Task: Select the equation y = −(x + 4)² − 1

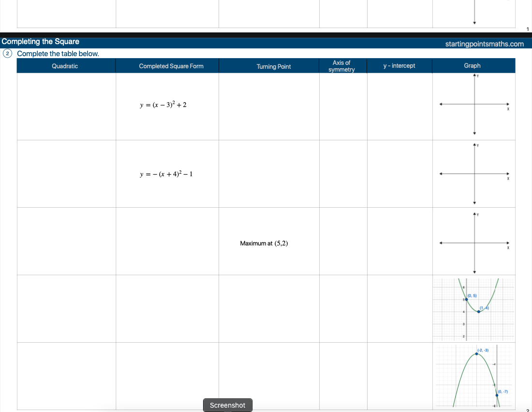Action: (x=166, y=174)
